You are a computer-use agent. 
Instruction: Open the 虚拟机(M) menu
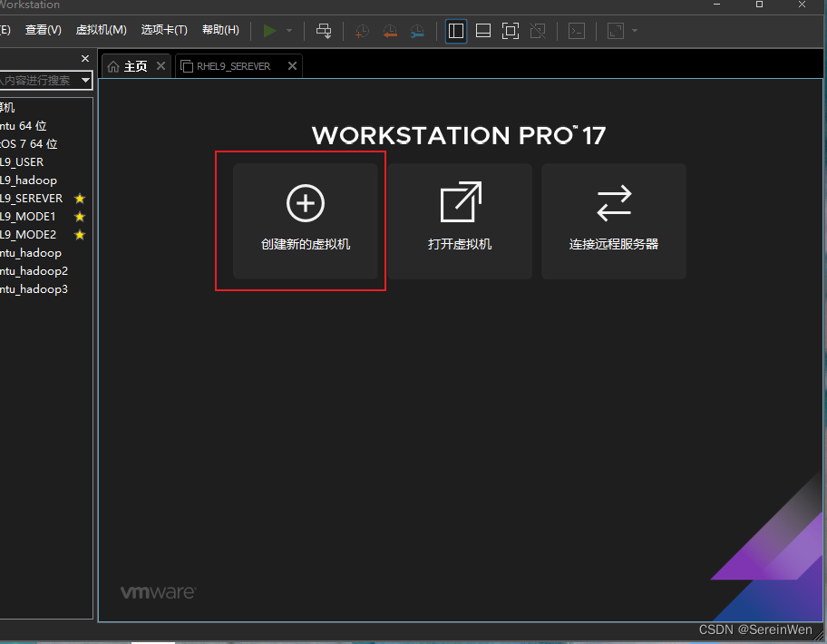102,30
